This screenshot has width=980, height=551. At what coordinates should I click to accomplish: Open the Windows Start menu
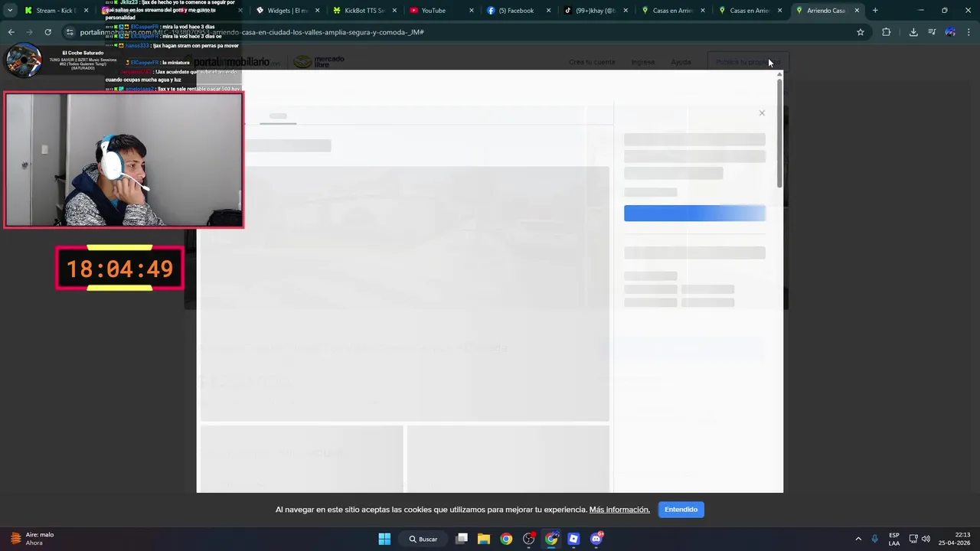click(x=384, y=539)
